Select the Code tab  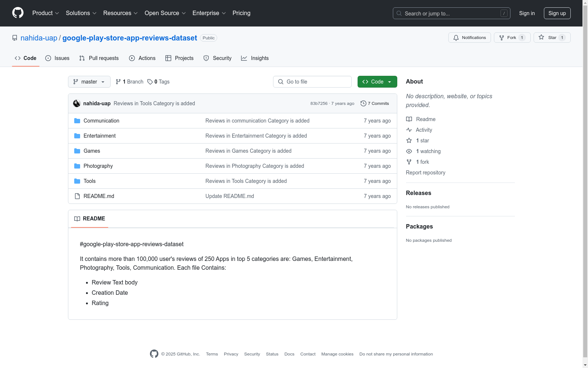coord(25,58)
